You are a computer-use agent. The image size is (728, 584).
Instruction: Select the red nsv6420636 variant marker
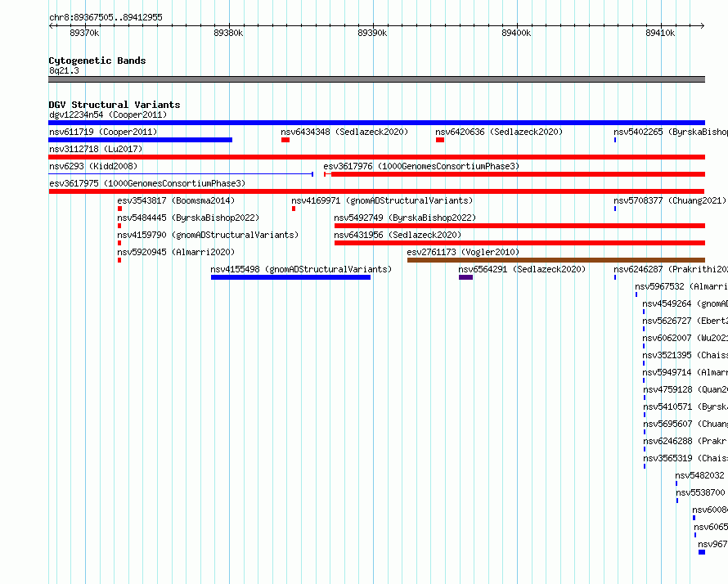coord(440,140)
